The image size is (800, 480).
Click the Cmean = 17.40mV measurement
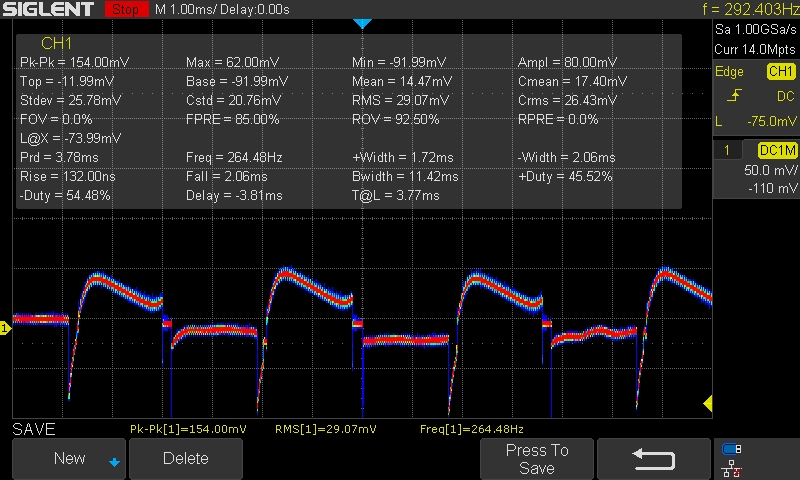(572, 81)
